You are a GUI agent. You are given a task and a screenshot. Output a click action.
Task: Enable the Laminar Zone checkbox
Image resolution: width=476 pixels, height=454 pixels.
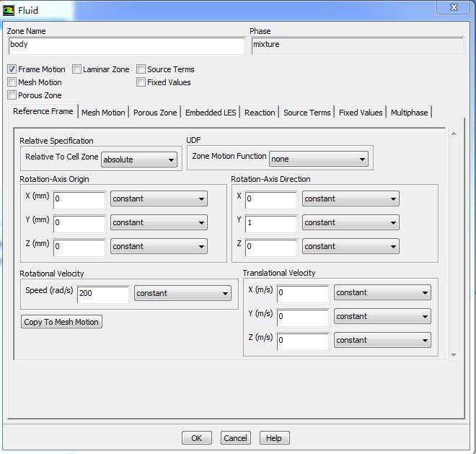pyautogui.click(x=76, y=69)
